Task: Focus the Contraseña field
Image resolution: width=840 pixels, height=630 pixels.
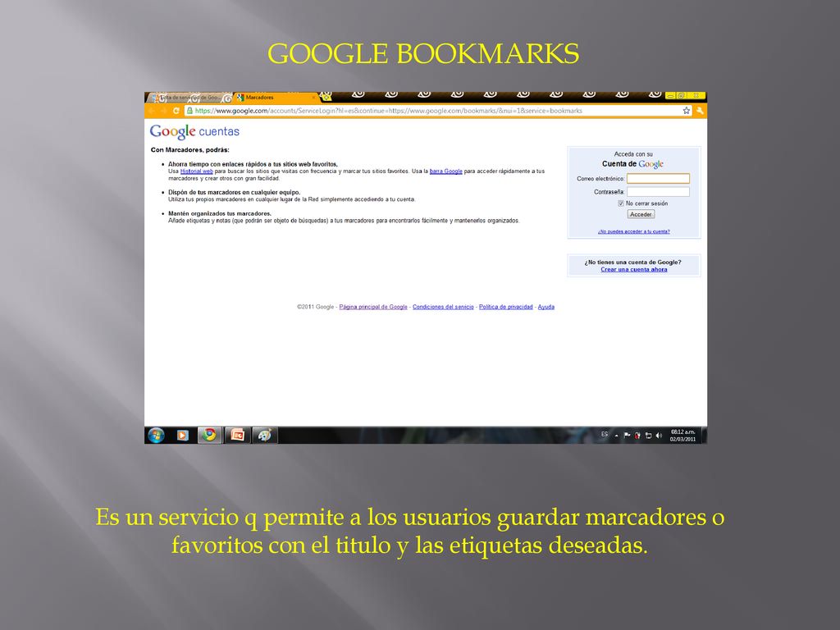Action: [658, 192]
